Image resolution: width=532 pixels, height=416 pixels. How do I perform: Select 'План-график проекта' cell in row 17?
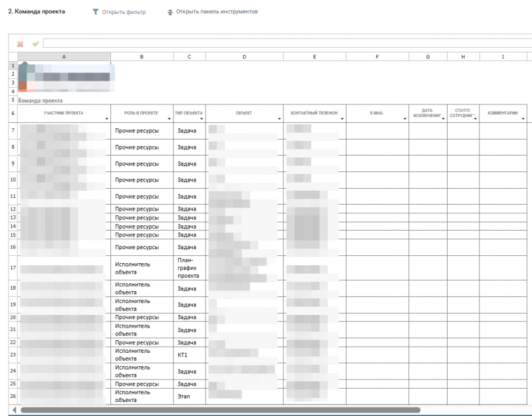tap(190, 268)
